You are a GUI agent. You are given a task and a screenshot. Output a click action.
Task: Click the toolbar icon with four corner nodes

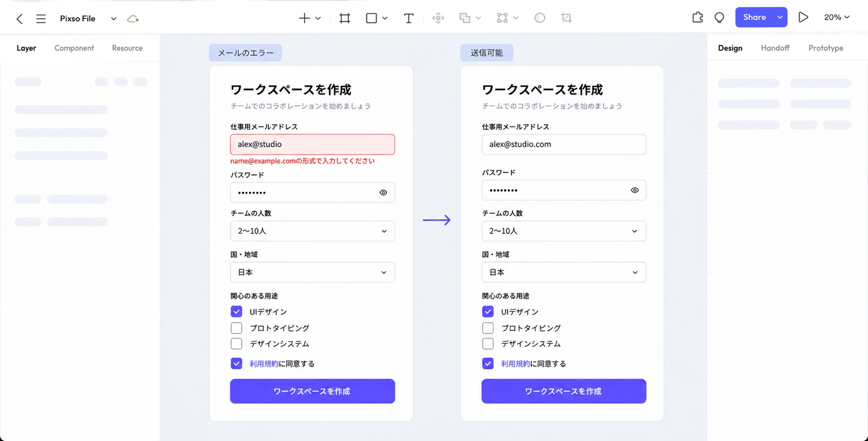pos(502,18)
